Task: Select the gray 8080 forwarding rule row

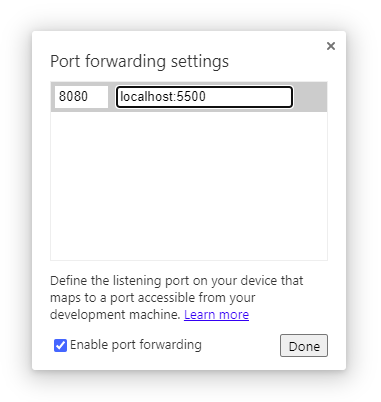Action: tap(189, 97)
